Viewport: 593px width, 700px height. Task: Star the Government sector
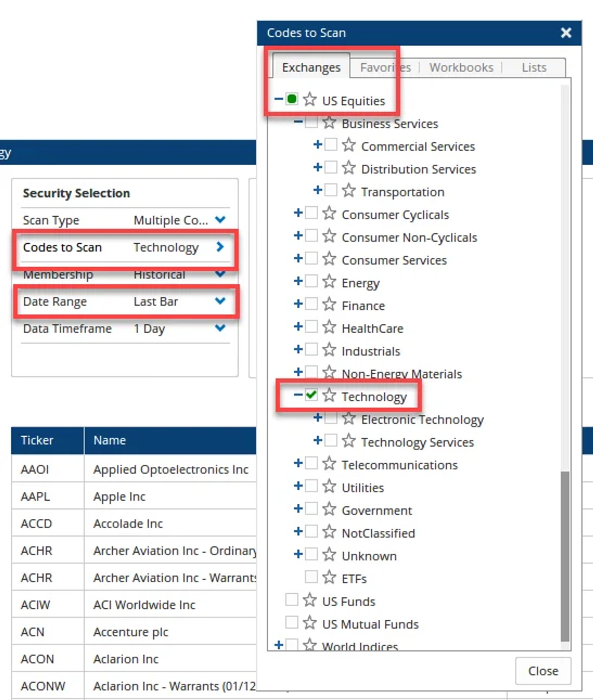[329, 509]
